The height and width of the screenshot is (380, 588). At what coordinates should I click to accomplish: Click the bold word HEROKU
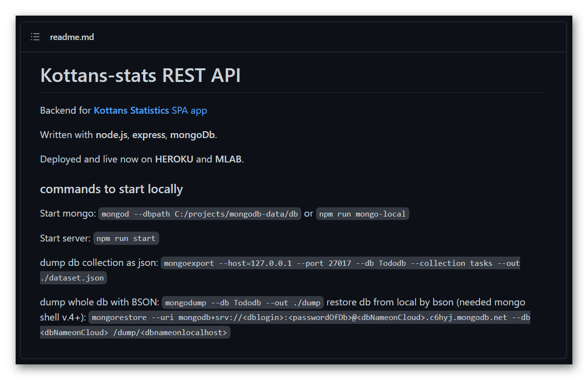click(x=174, y=159)
